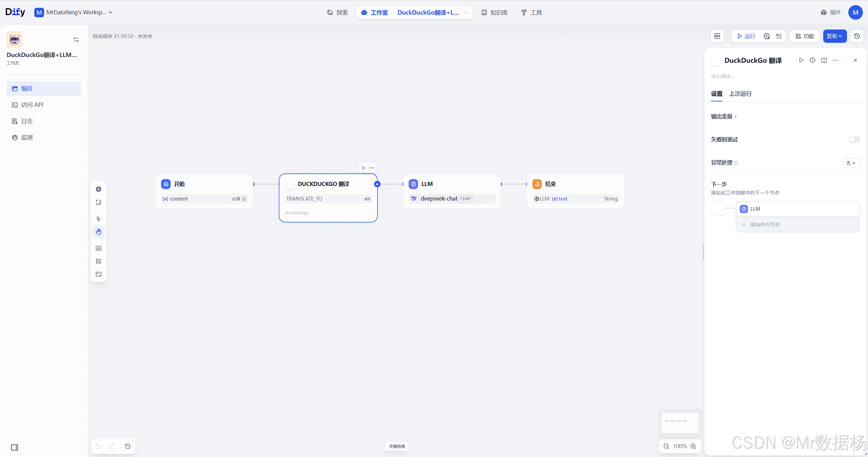Click the 100% zoom level control
The height and width of the screenshot is (457, 868).
680,446
